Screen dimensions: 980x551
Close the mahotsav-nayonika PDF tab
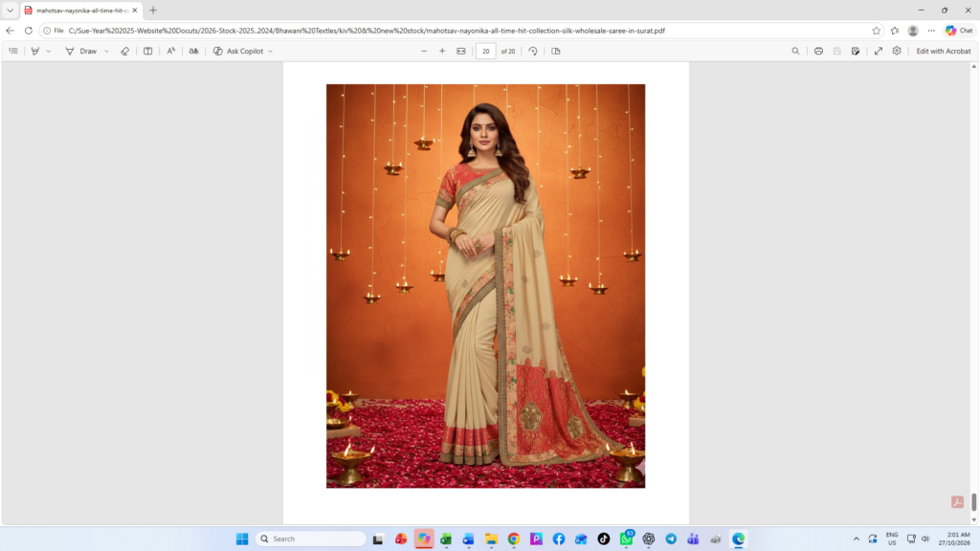pyautogui.click(x=134, y=11)
